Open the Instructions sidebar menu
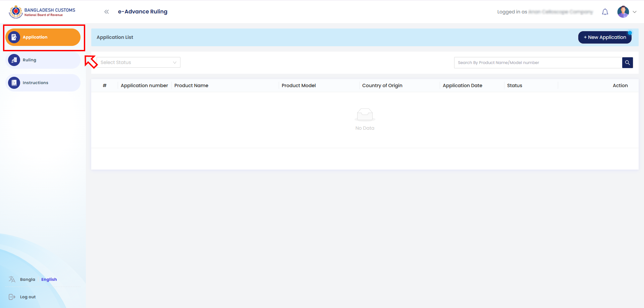This screenshot has width=644, height=308. pyautogui.click(x=43, y=83)
